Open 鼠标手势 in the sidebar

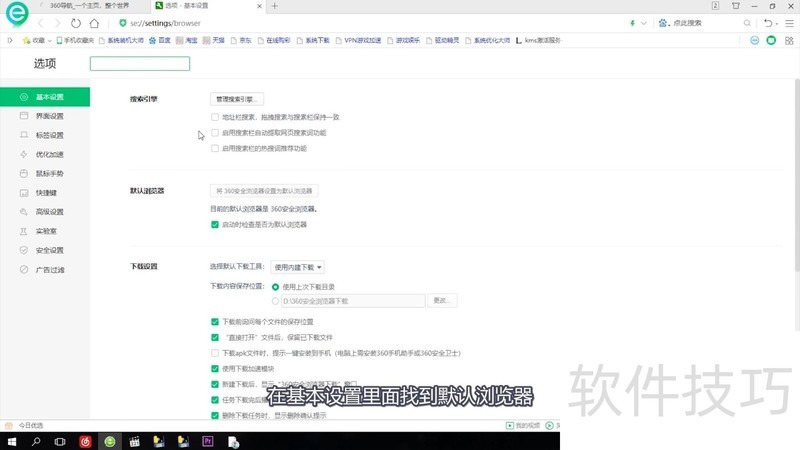[x=45, y=174]
